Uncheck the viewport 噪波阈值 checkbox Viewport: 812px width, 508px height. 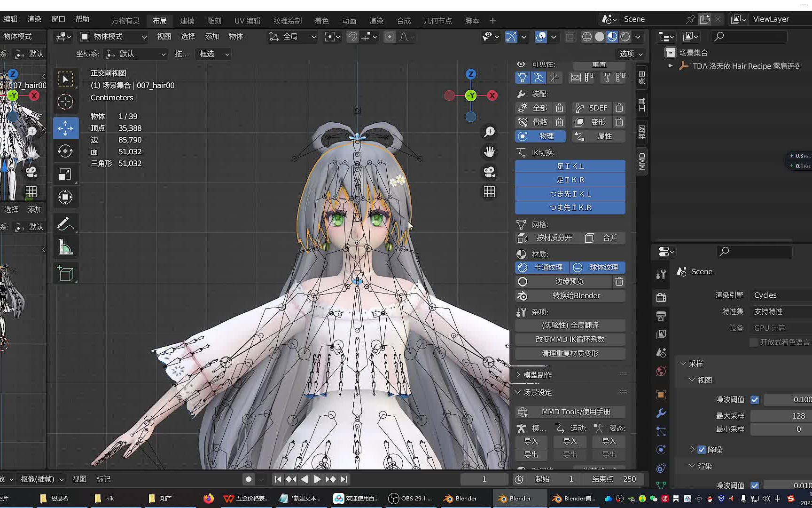(x=755, y=400)
